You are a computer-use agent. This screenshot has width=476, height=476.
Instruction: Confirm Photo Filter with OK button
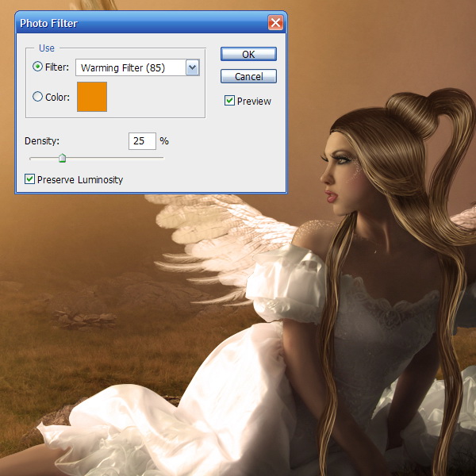pyautogui.click(x=248, y=54)
